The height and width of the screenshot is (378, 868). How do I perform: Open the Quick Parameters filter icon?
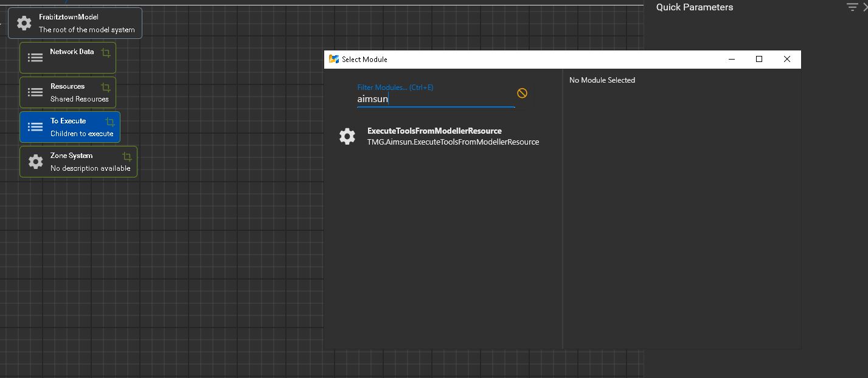pos(852,7)
